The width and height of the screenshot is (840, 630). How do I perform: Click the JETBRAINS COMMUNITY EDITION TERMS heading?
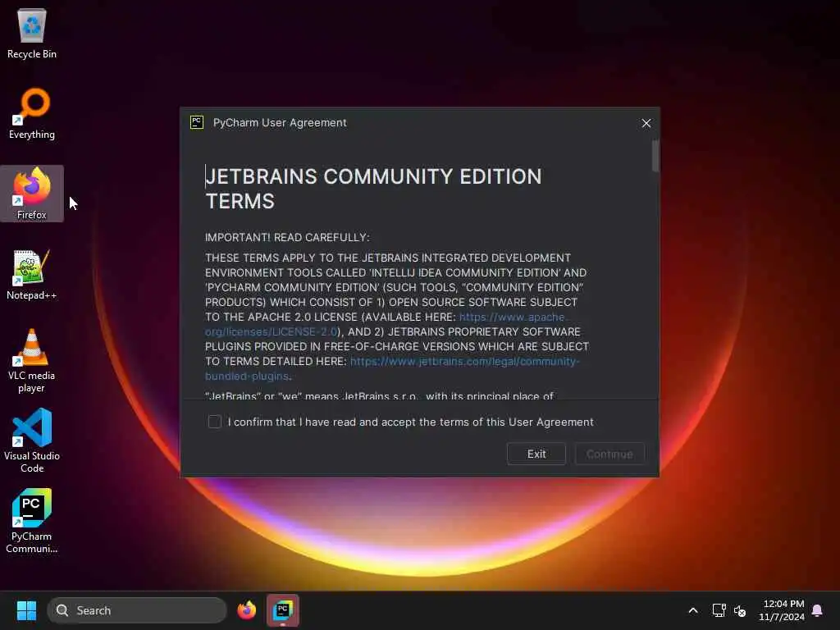[x=373, y=189]
